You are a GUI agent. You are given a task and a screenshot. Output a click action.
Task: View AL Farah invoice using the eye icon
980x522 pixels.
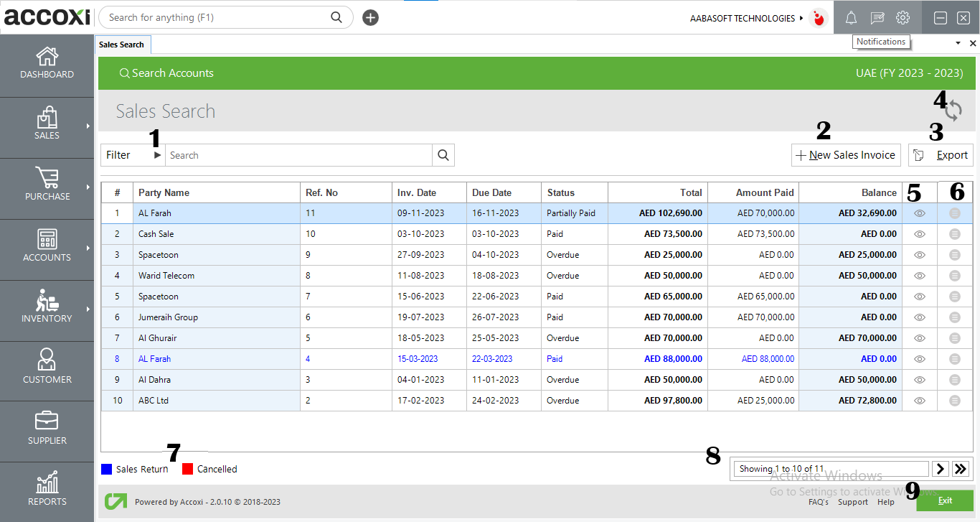(x=919, y=213)
